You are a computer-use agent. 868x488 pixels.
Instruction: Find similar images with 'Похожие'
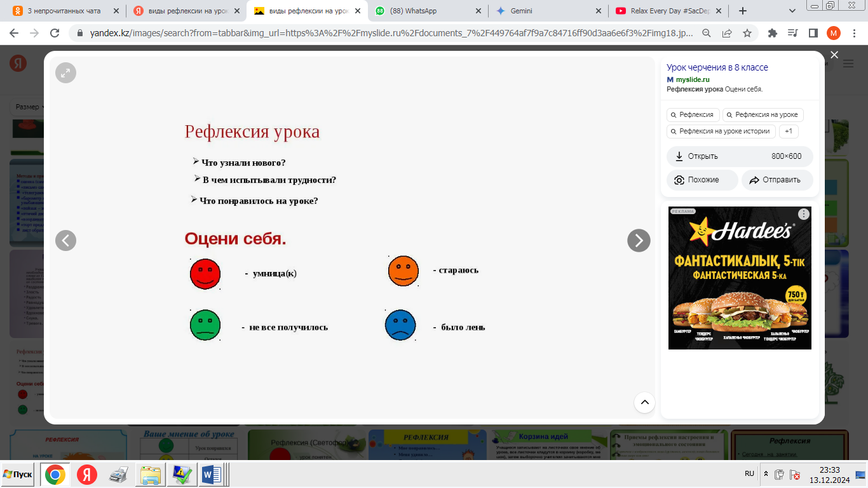(x=702, y=180)
